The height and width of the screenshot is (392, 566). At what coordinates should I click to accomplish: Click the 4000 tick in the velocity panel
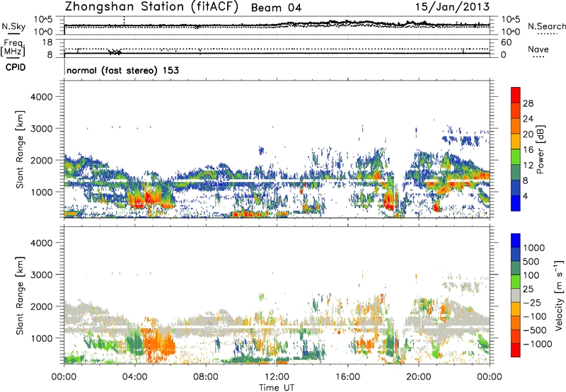tap(42, 243)
